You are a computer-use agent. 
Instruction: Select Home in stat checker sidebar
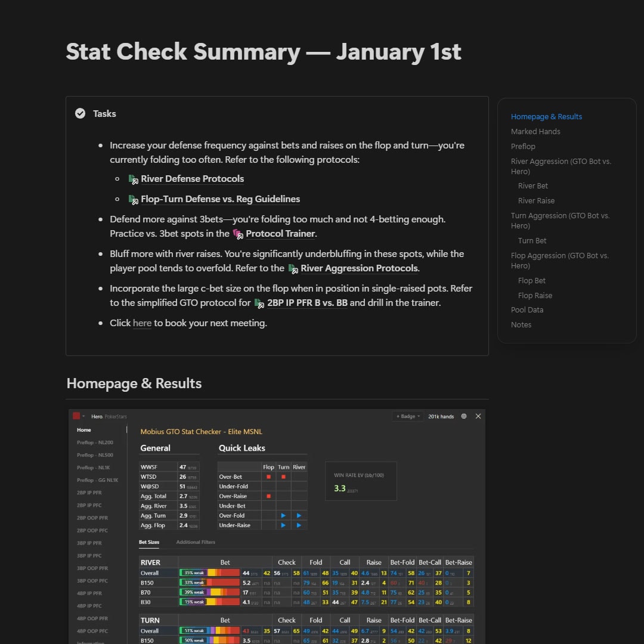click(x=84, y=429)
